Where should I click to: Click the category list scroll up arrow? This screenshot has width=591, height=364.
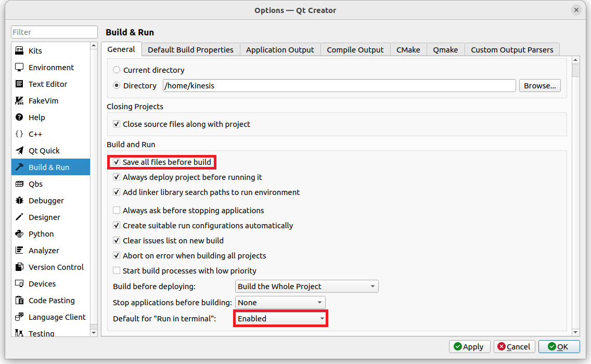94,46
